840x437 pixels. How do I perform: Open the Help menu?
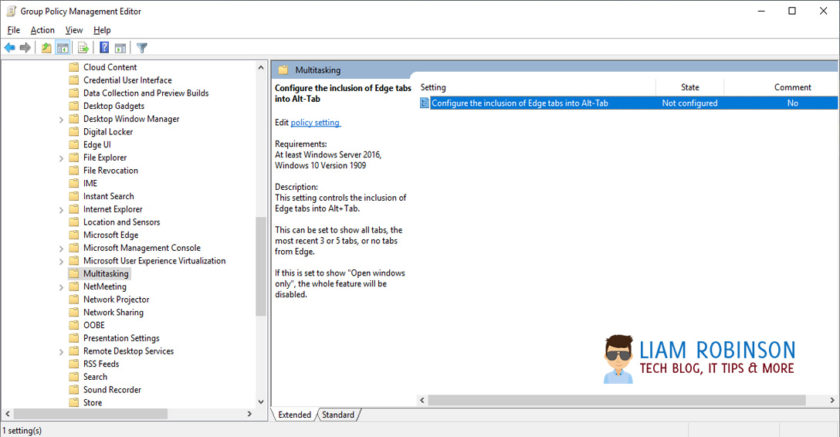tap(102, 30)
